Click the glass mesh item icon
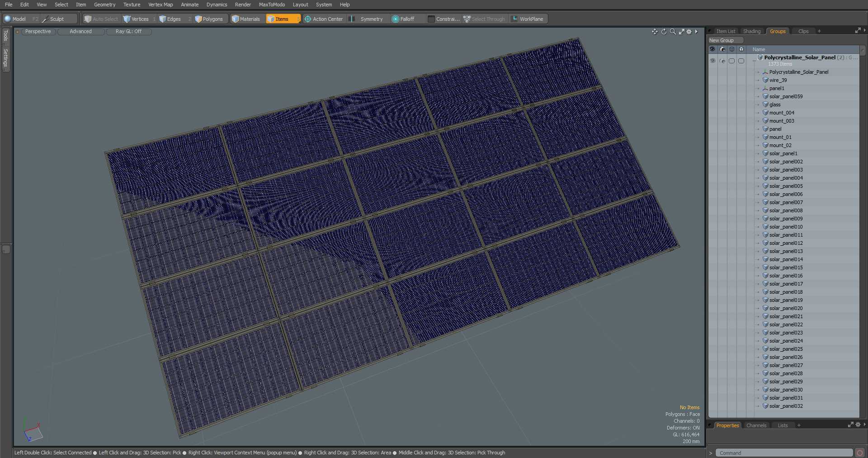Image resolution: width=868 pixels, height=458 pixels. coord(765,105)
